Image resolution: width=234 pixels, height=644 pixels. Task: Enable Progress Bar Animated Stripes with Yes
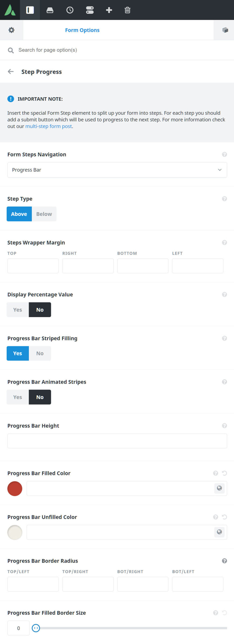[18, 397]
